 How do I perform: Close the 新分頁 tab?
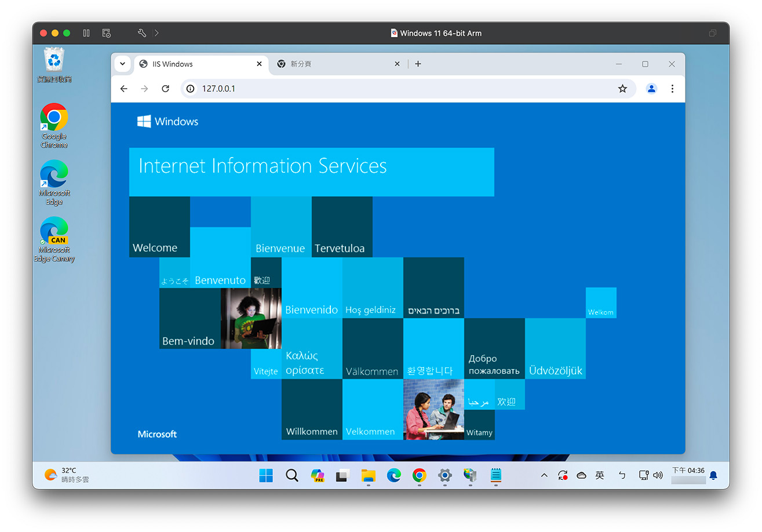point(397,64)
